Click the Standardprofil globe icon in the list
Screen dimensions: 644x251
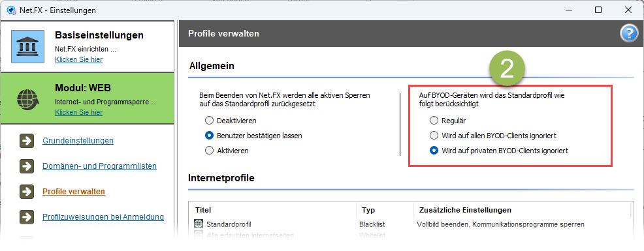pyautogui.click(x=199, y=224)
